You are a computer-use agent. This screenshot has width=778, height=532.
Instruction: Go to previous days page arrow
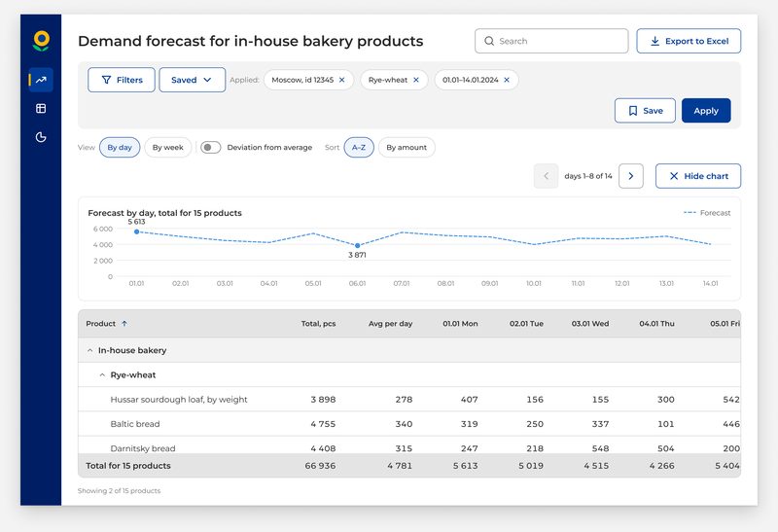click(x=546, y=176)
